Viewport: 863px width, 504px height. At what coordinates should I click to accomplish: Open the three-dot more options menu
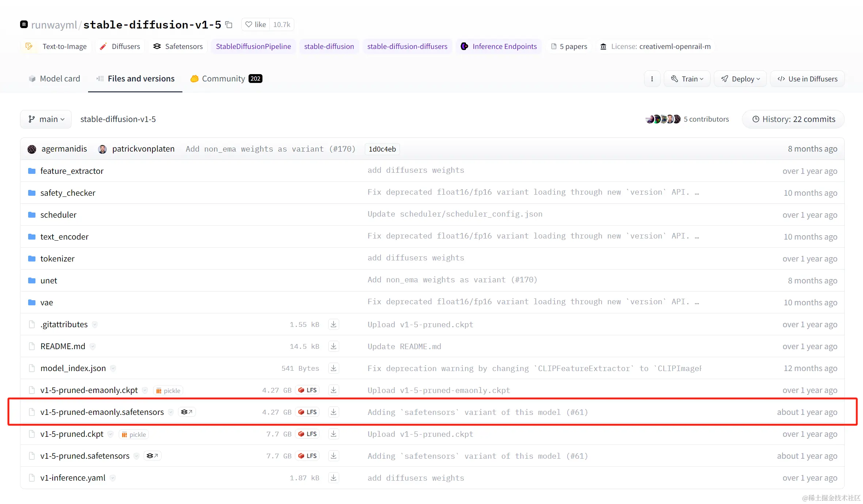[x=652, y=79]
